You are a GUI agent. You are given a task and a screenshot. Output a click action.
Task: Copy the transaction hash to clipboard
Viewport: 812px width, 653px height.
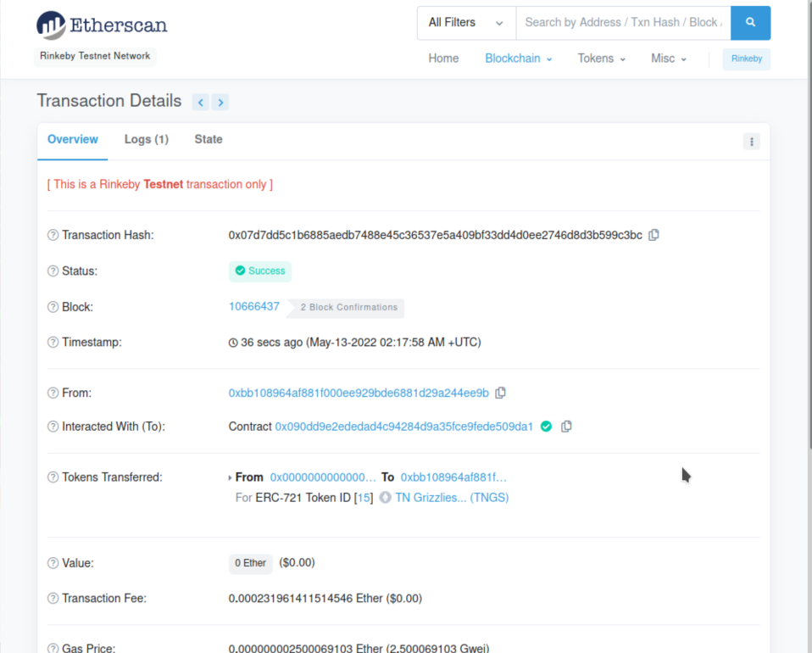(x=654, y=235)
